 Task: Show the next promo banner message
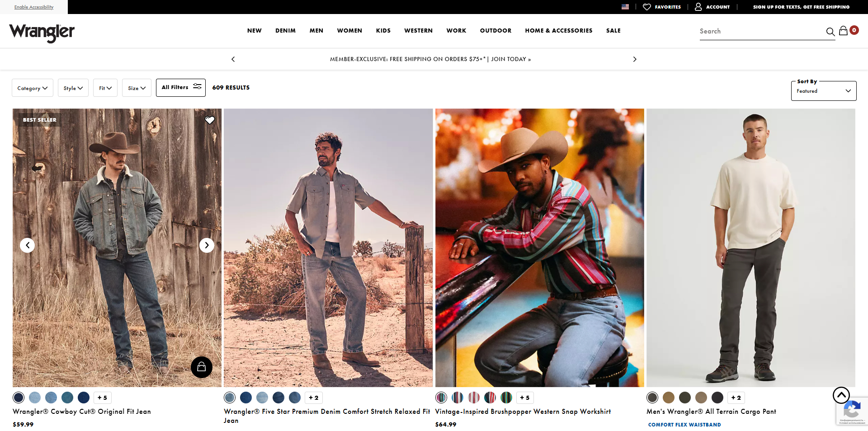pos(635,59)
